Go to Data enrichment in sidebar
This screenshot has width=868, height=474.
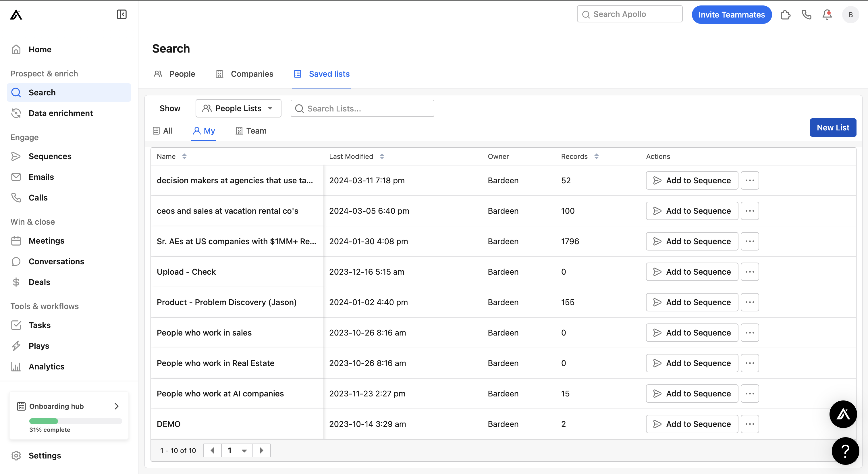point(61,113)
